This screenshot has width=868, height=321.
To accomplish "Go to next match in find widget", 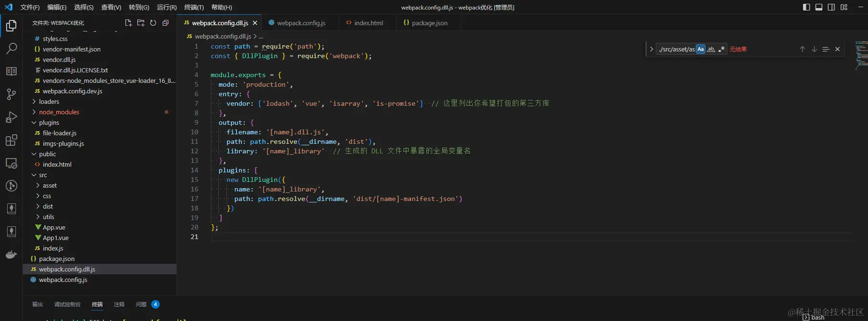I will click(814, 49).
